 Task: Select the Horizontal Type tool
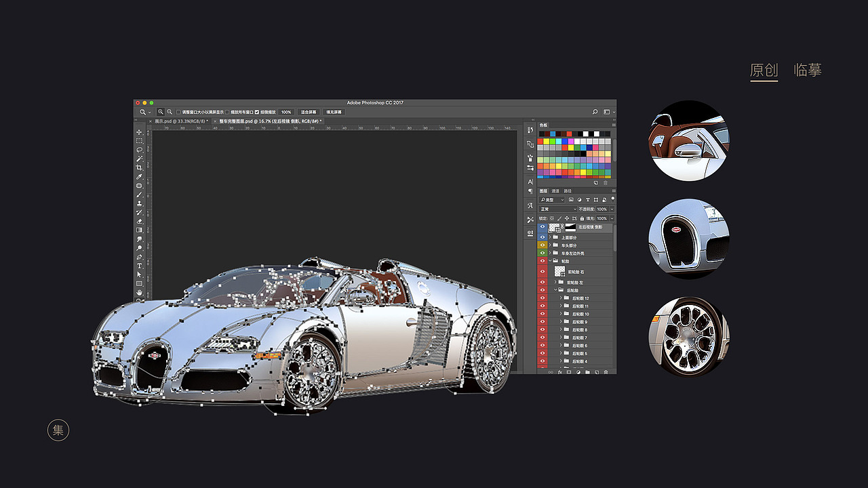139,266
